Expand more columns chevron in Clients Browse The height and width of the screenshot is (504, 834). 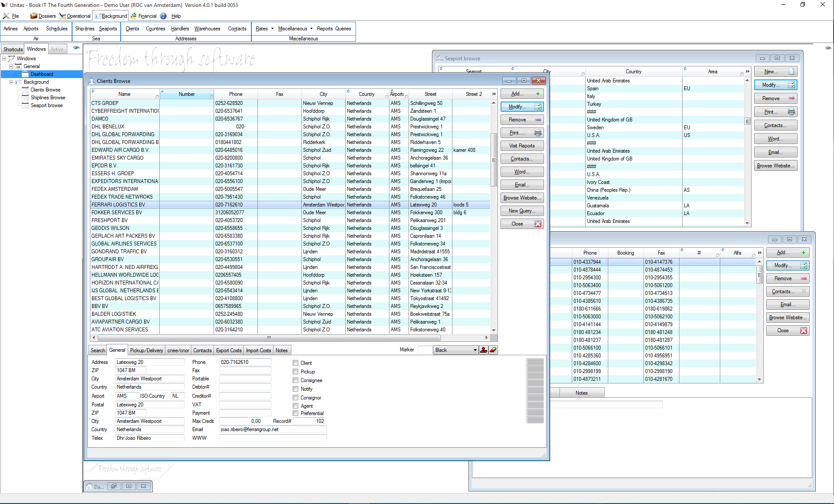tap(494, 94)
